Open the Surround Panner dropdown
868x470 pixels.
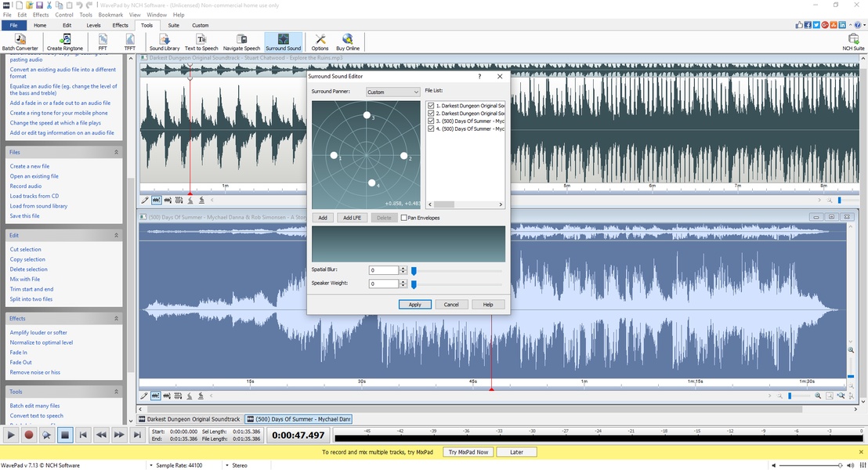(x=393, y=92)
